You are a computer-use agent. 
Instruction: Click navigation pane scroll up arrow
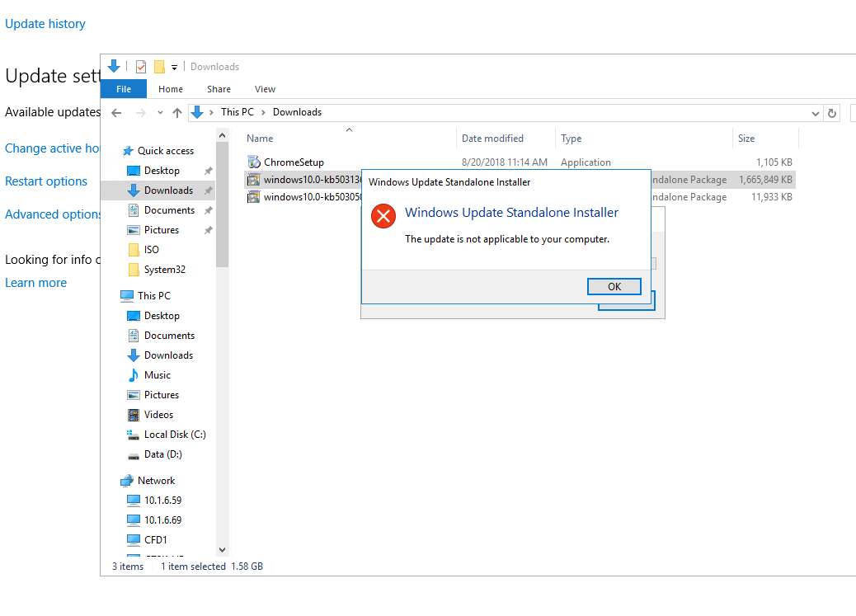pos(222,135)
